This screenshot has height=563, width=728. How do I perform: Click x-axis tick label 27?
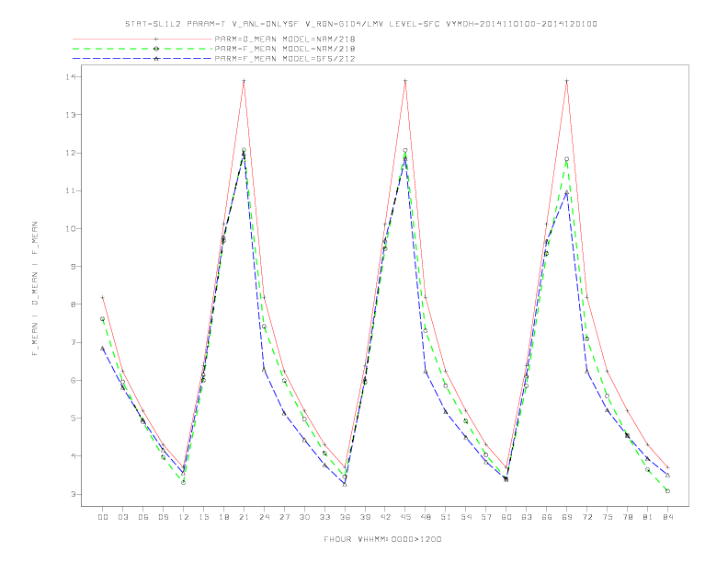[x=284, y=517]
